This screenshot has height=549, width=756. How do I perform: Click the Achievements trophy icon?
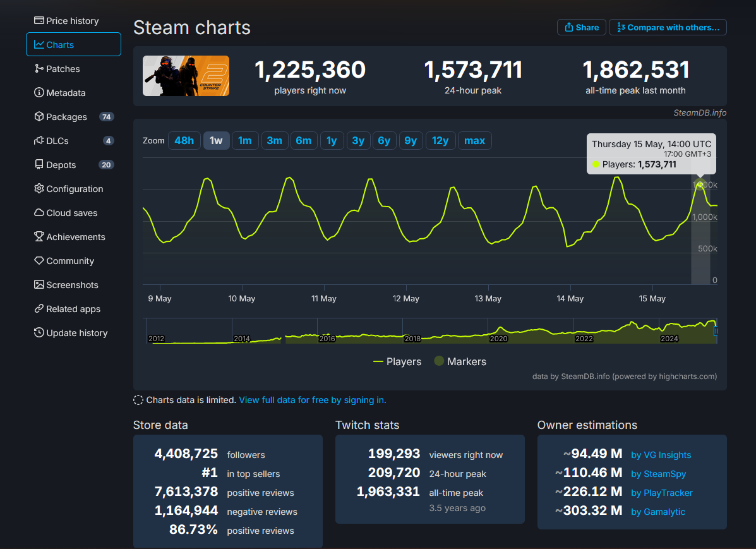(39, 236)
